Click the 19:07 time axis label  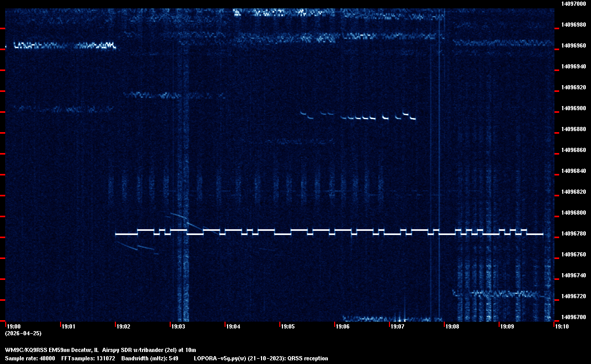[397, 326]
